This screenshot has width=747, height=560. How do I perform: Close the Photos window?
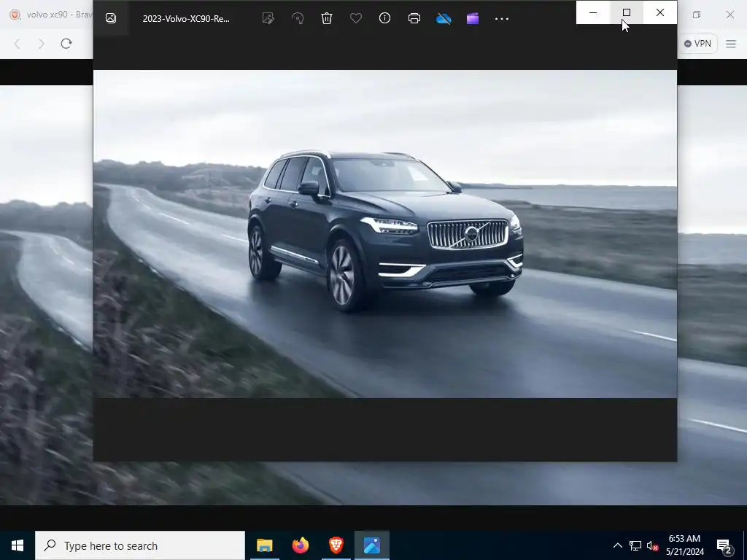(660, 12)
